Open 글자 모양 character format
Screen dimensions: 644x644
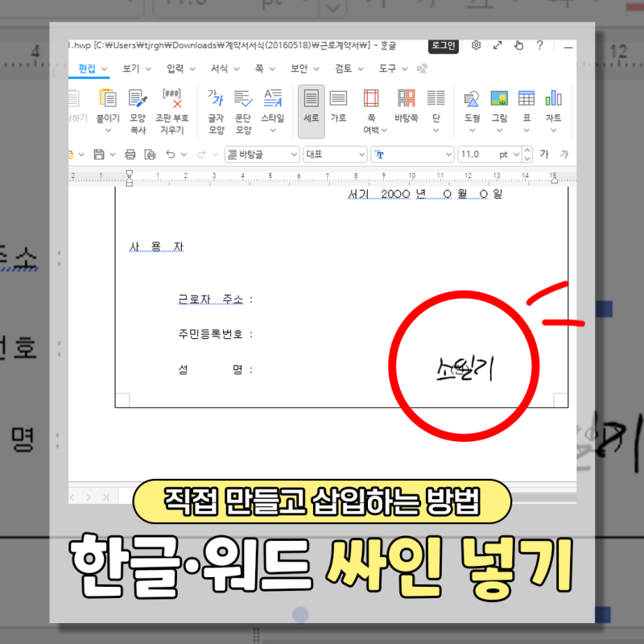point(216,111)
